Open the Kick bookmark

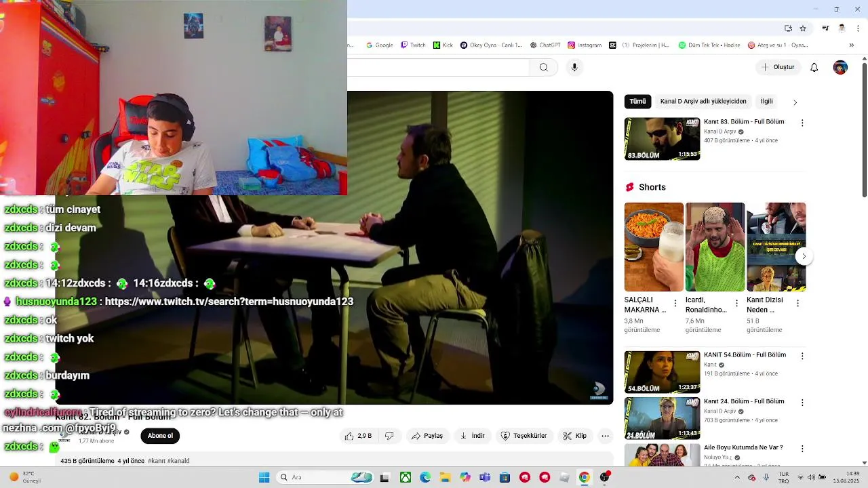point(443,45)
